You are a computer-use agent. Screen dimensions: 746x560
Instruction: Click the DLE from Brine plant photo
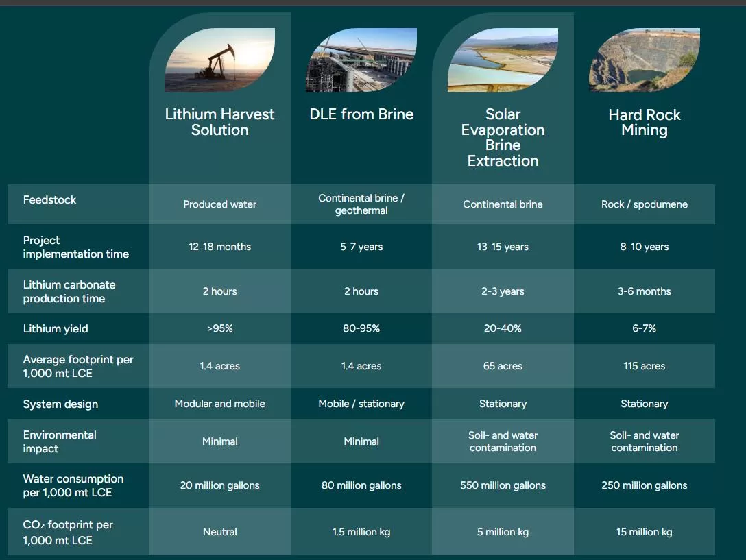[361, 60]
